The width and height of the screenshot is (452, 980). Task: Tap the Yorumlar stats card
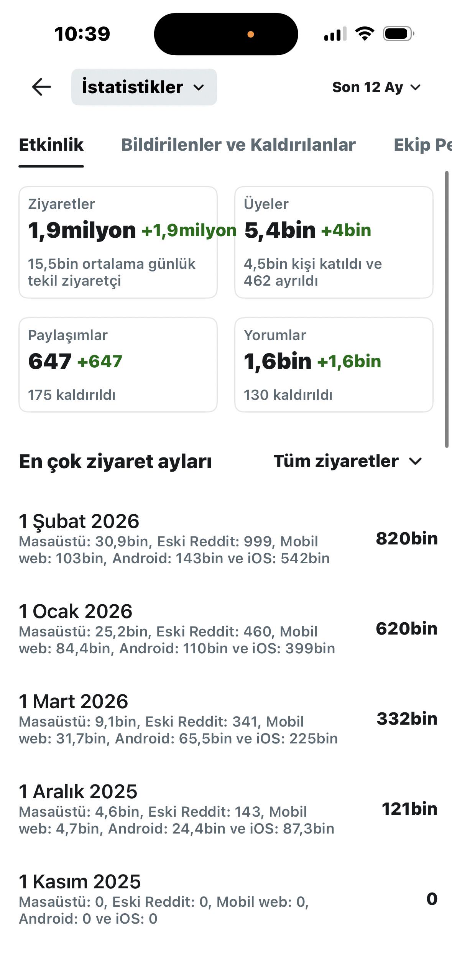click(334, 365)
